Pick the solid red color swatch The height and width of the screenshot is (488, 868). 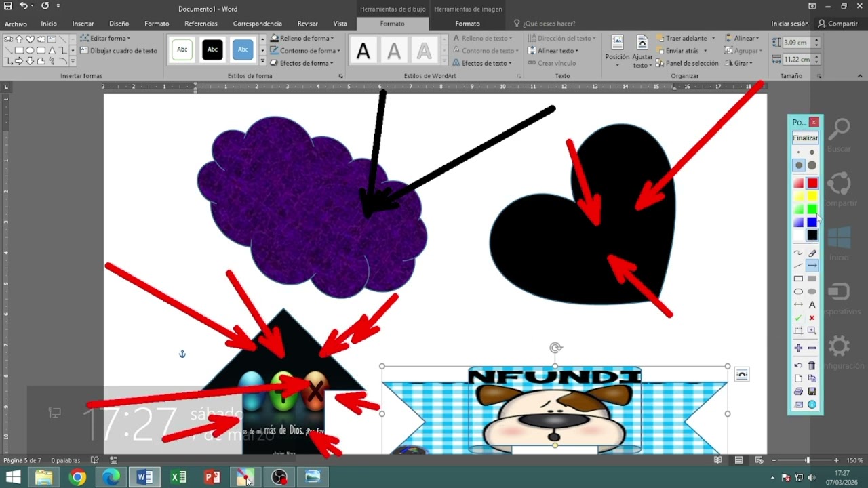pos(812,183)
